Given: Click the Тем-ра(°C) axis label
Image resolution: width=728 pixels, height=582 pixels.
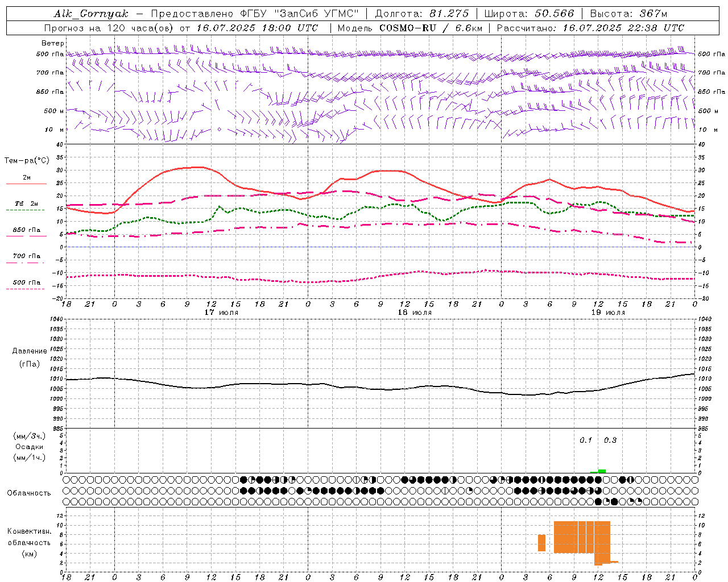Looking at the screenshot, I should (x=27, y=161).
